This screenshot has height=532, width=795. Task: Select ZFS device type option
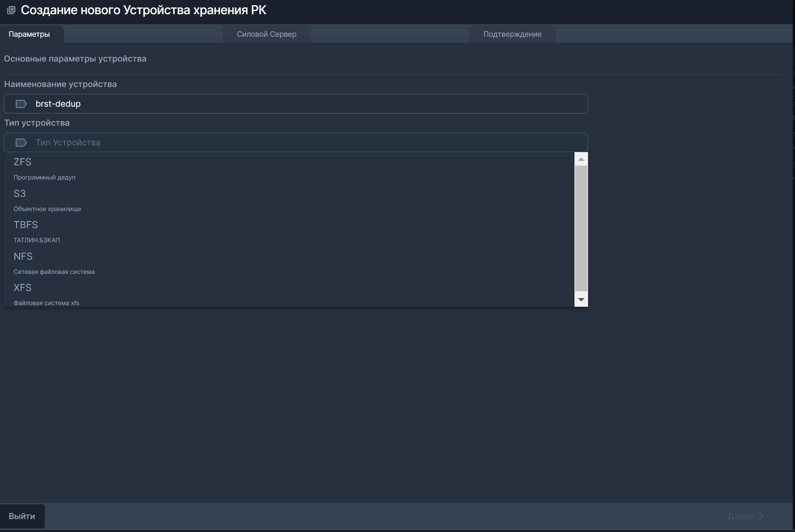coord(22,162)
